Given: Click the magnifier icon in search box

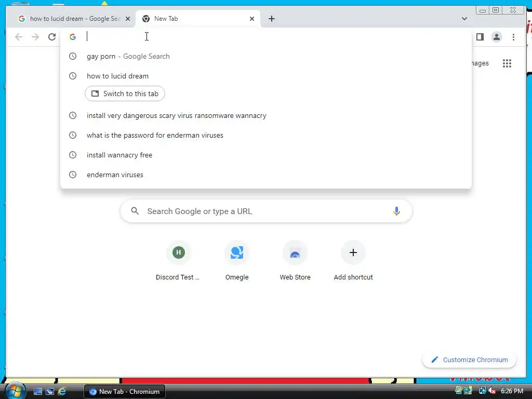Looking at the screenshot, I should coord(135,211).
